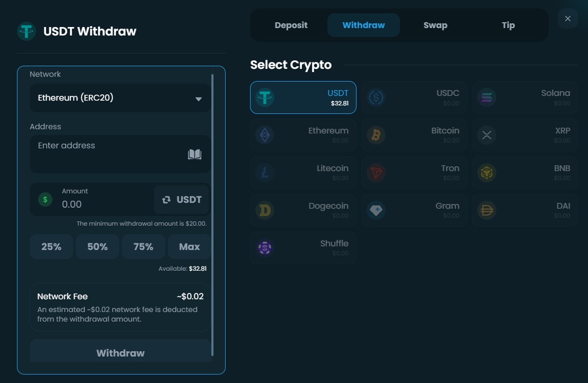Click the Enter address input field

click(120, 154)
